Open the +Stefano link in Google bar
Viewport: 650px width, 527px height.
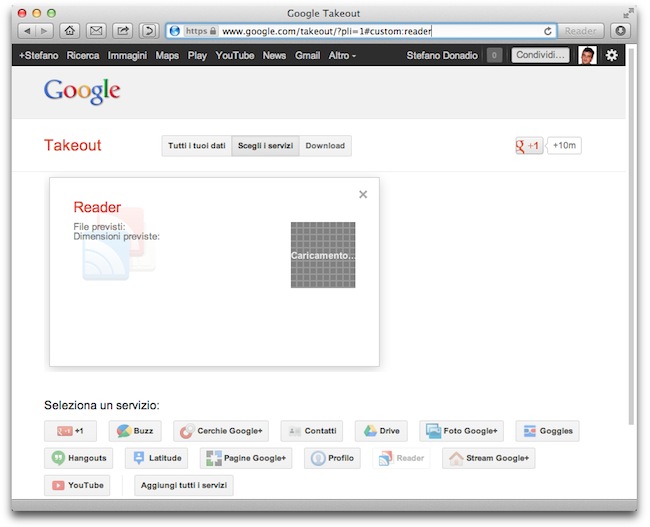click(x=39, y=56)
